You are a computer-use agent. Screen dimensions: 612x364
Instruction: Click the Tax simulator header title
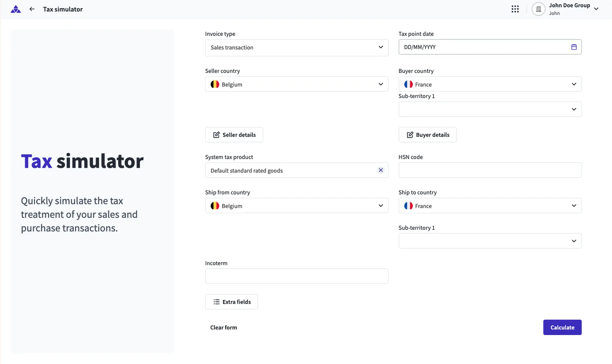pyautogui.click(x=63, y=9)
